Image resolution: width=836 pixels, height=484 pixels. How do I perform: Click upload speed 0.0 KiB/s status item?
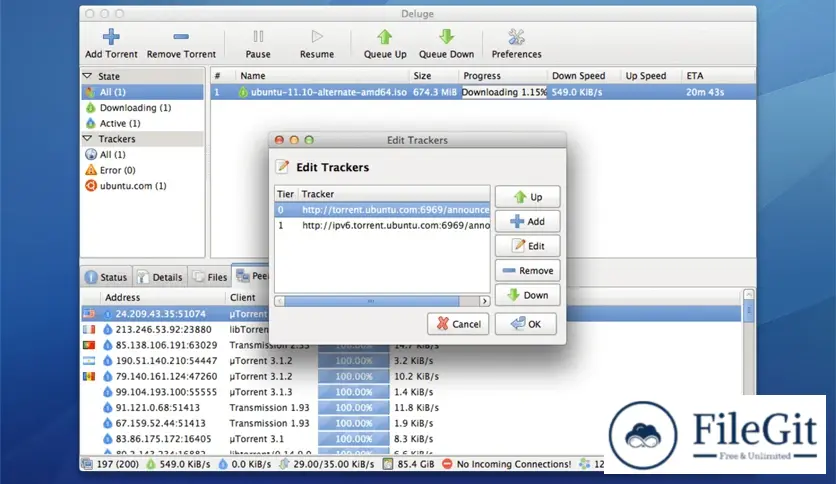coord(245,464)
